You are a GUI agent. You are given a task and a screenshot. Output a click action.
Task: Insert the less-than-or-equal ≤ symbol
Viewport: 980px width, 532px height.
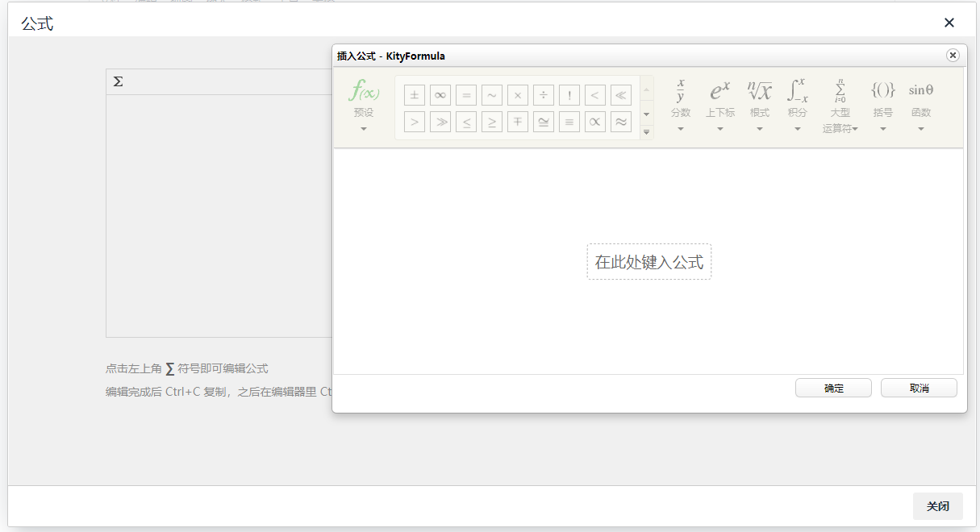coord(465,121)
